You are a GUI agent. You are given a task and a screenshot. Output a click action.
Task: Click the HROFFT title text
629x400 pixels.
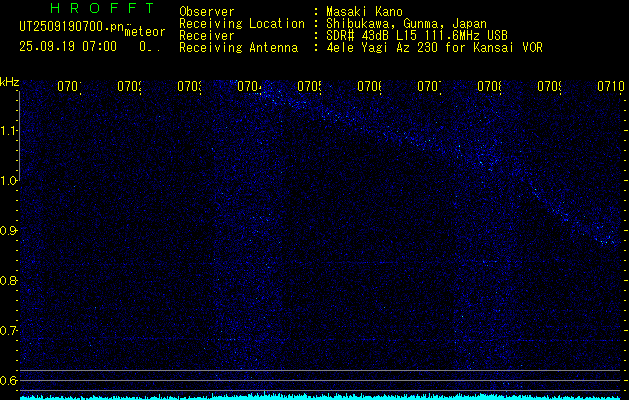pyautogui.click(x=103, y=8)
